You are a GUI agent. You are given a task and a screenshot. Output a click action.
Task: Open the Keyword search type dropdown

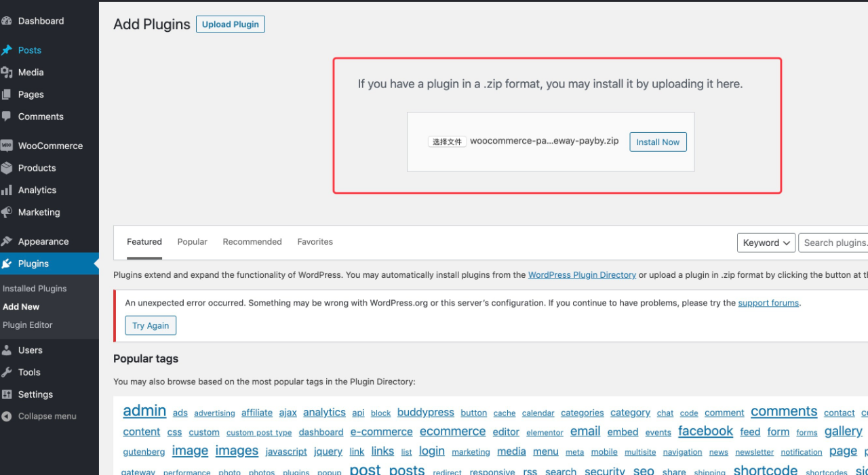click(x=766, y=243)
